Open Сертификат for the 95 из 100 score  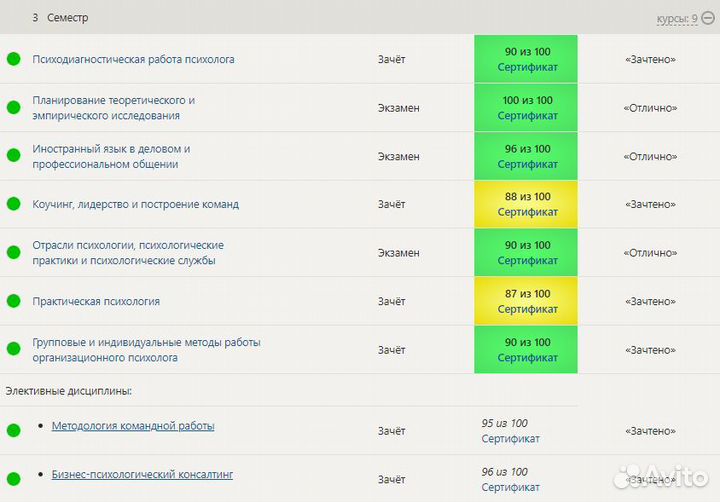511,439
